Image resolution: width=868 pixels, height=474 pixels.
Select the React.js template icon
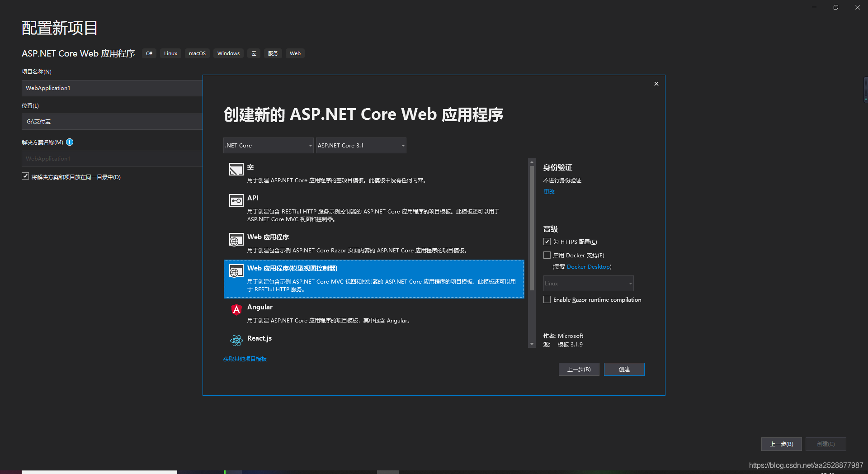tap(236, 340)
